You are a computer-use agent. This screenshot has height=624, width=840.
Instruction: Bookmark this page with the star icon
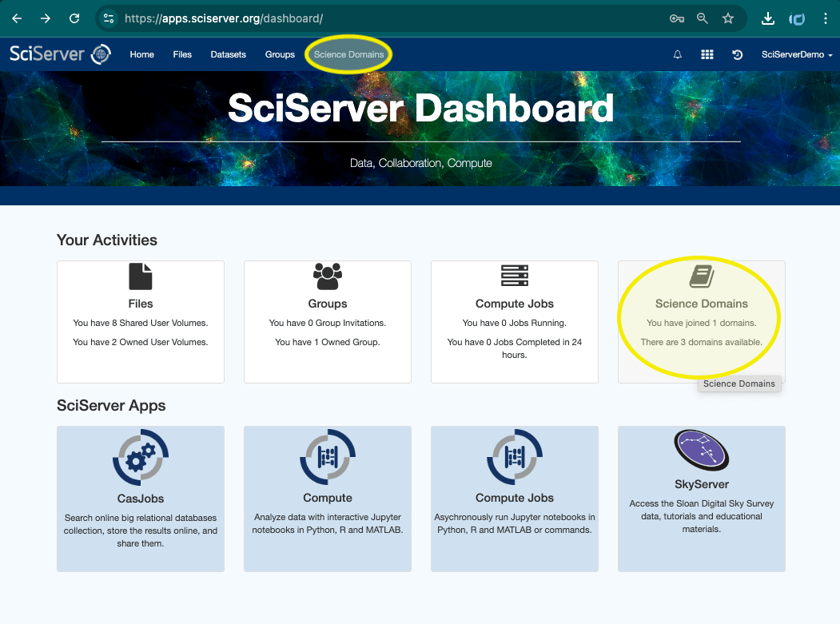tap(728, 18)
